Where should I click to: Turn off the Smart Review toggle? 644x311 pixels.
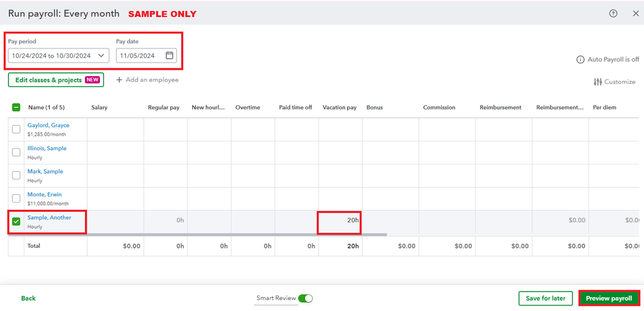pos(306,298)
